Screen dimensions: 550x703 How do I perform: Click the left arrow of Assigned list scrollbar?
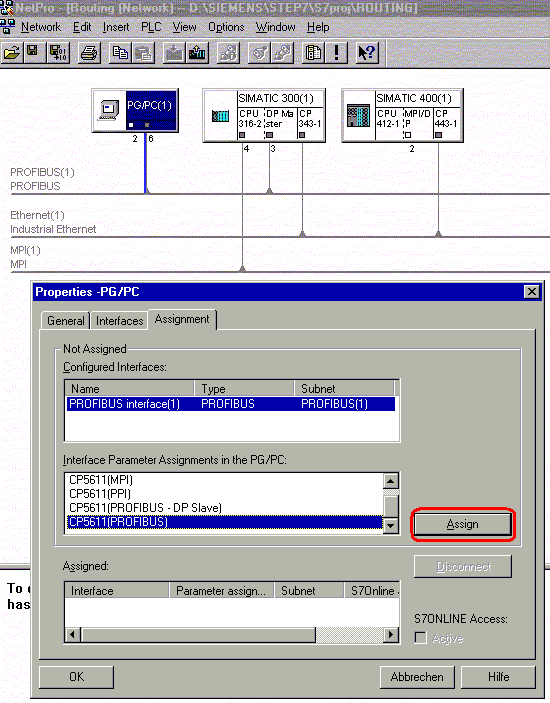[x=73, y=634]
